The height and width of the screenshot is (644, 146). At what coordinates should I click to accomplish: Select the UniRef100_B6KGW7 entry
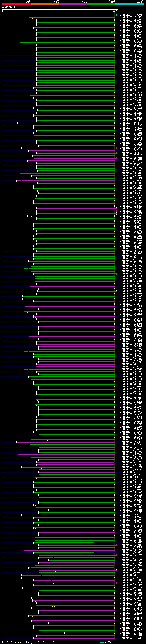tap(131, 218)
